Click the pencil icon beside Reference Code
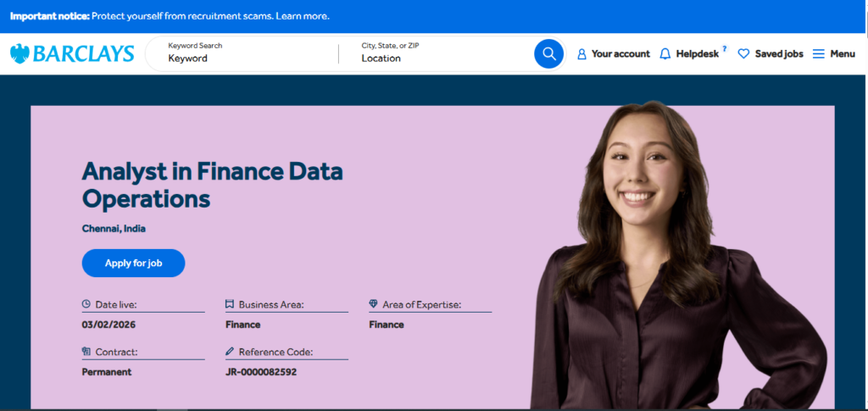 [x=230, y=352]
